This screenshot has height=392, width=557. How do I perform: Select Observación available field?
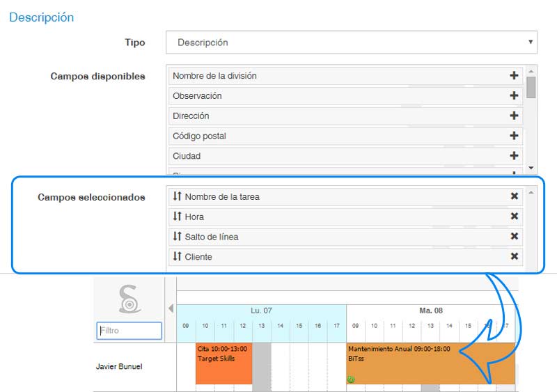tap(345, 95)
